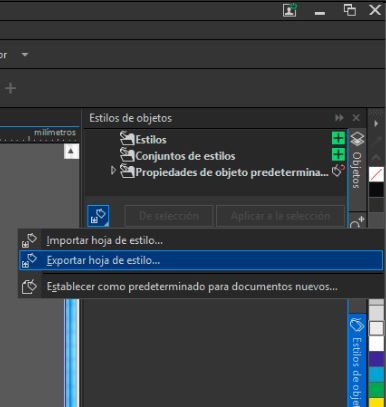Click the Objetos docker layers icon
The image size is (386, 407).
click(357, 139)
